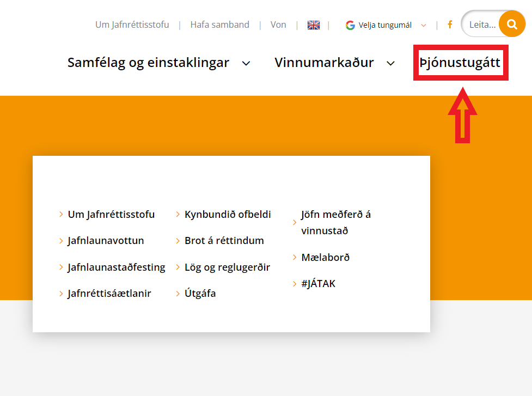This screenshot has height=396, width=532.
Task: Open the Von link in the top bar
Action: 278,25
